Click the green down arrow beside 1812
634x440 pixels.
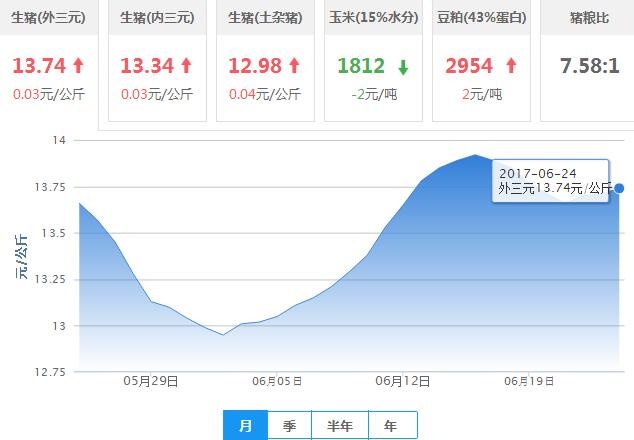402,67
